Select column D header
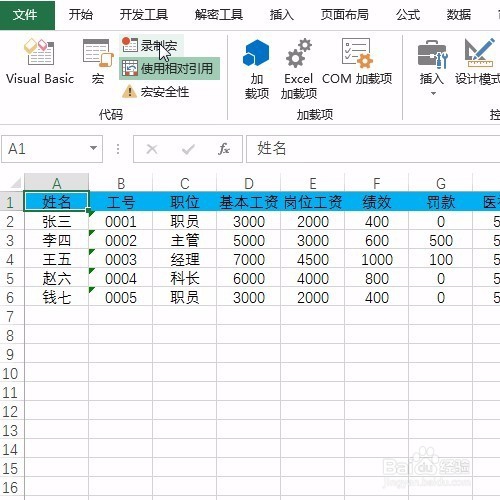Image resolution: width=500 pixels, height=500 pixels. [249, 183]
